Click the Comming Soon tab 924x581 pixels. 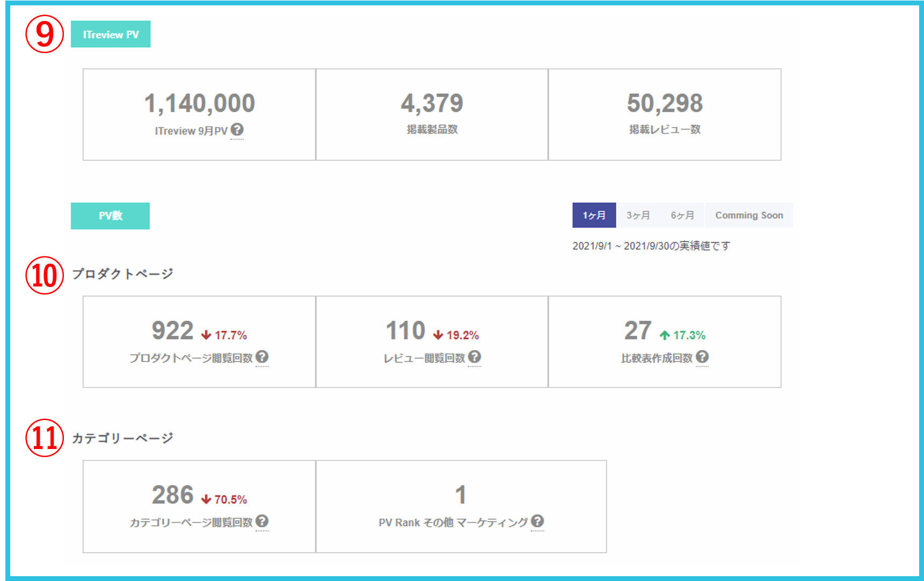point(748,215)
